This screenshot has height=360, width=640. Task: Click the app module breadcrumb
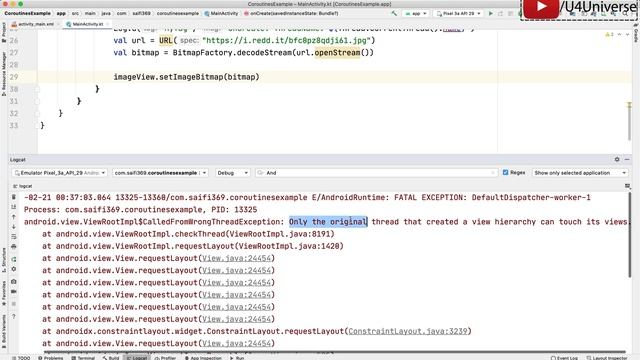(61, 13)
